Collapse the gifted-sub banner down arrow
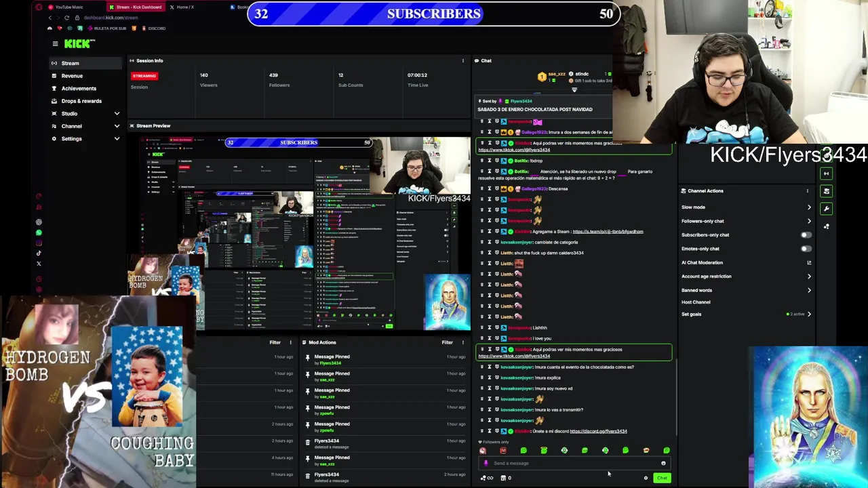The image size is (868, 488). (574, 90)
